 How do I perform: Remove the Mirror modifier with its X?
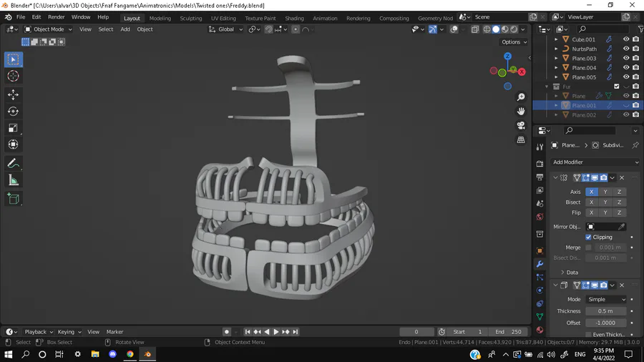point(622,177)
